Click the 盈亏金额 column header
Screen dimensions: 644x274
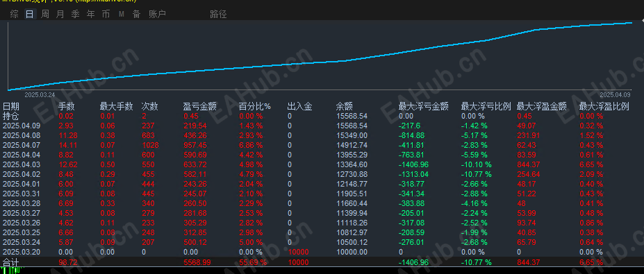click(199, 107)
